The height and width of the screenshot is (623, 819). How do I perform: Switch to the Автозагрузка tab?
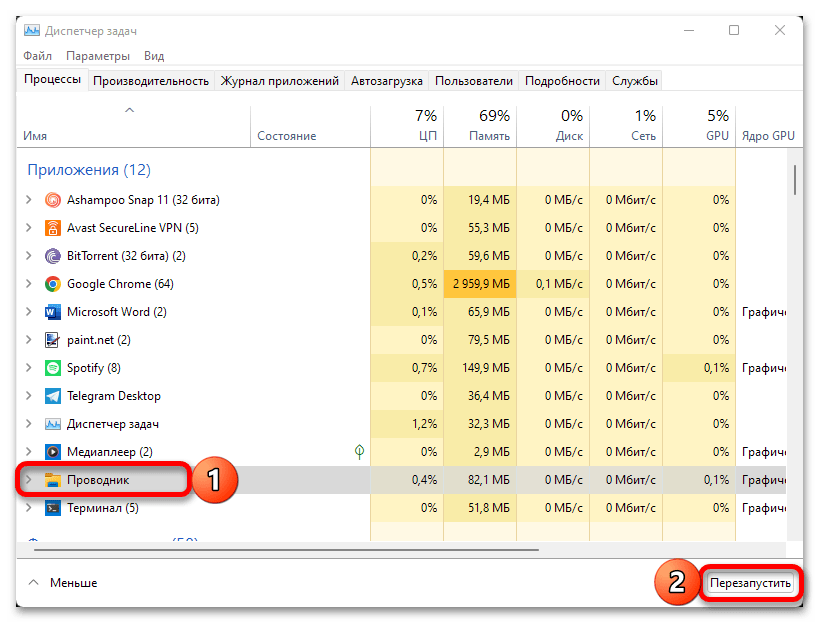[x=387, y=81]
